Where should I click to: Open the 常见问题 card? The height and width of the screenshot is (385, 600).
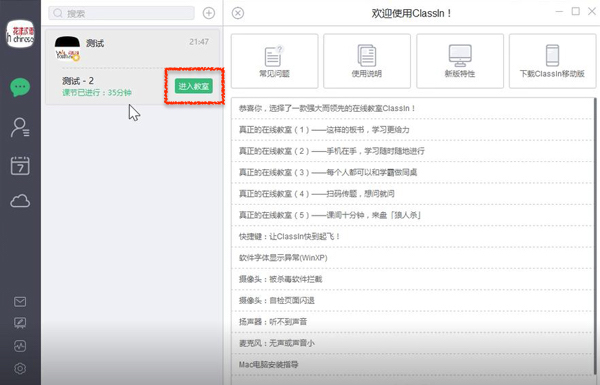click(x=274, y=61)
